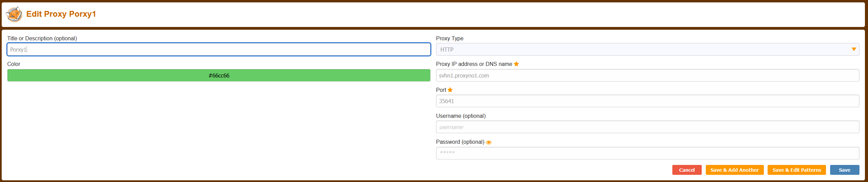Open the Proxy Type dropdown arrow
The image size is (868, 182).
tap(854, 50)
